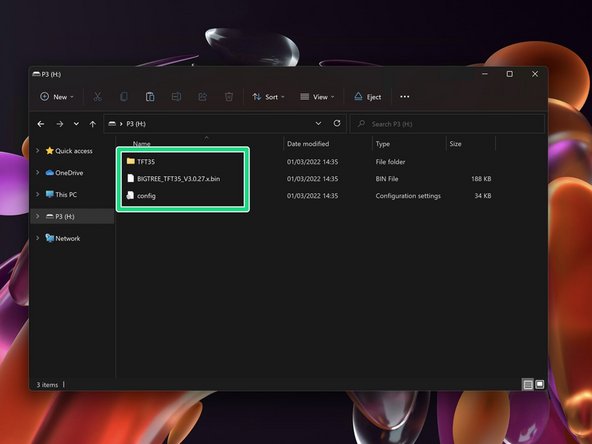Screen dimensions: 592x444
Task: Sort by the Size column header
Action: [x=455, y=144]
